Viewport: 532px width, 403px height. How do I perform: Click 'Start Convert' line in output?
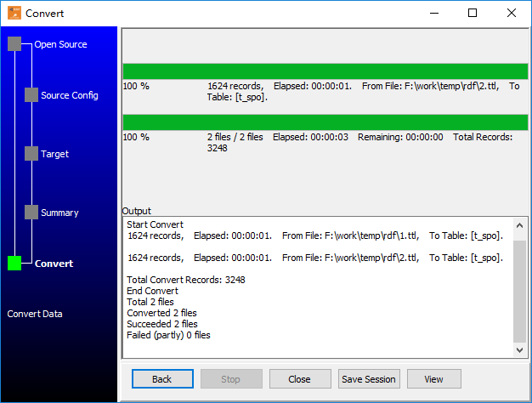(x=155, y=224)
